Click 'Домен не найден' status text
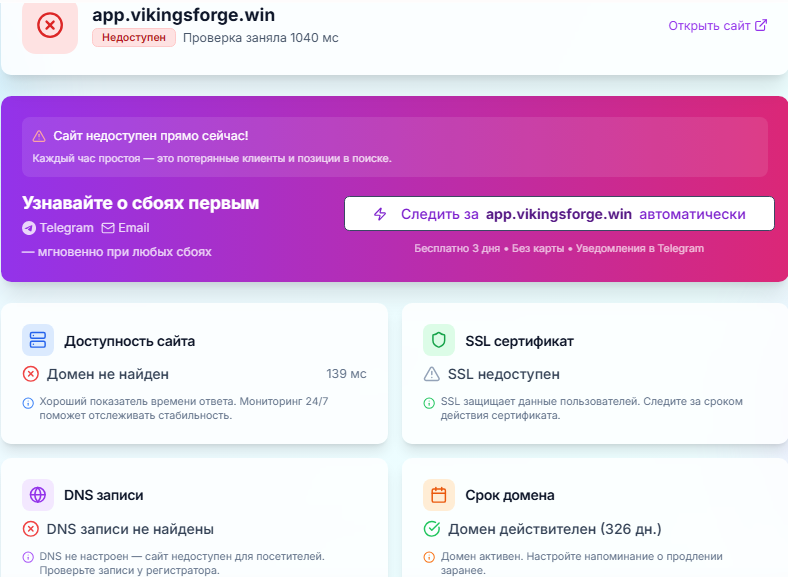Viewport: 788px width, 577px height. (108, 374)
